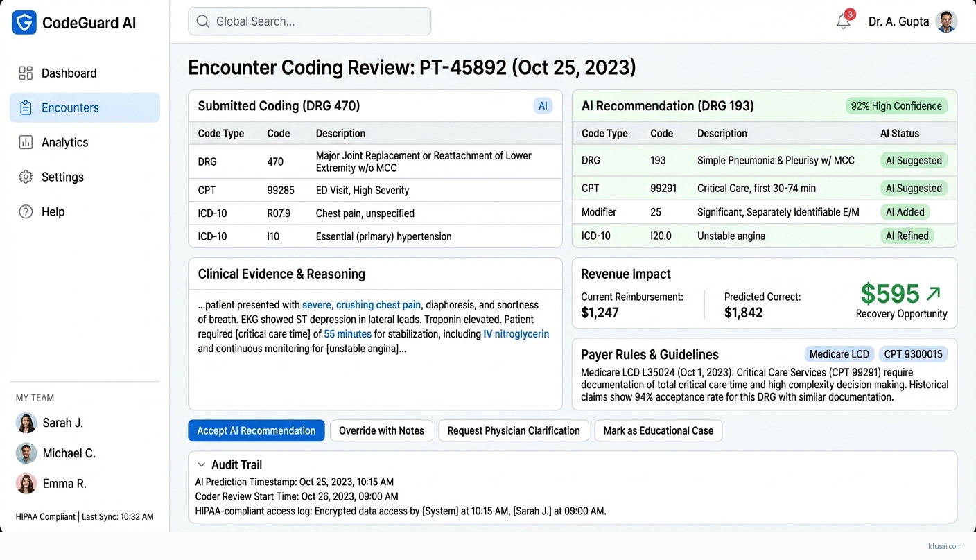
Task: Select Mark as Educational Case
Action: (x=658, y=430)
